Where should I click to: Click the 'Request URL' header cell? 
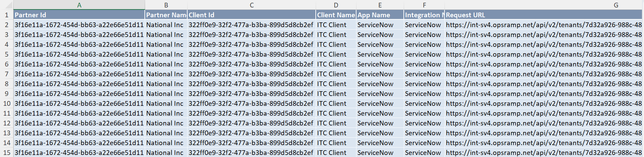544,15
